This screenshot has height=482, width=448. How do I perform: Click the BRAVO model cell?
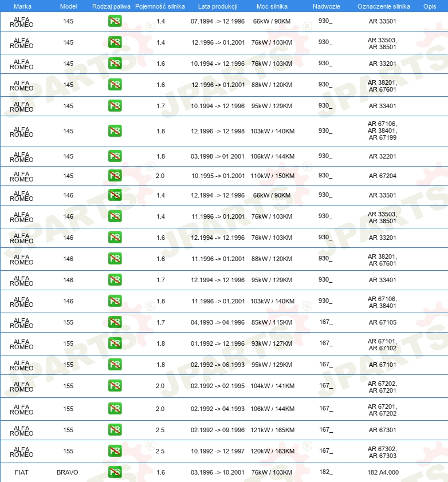coord(68,472)
